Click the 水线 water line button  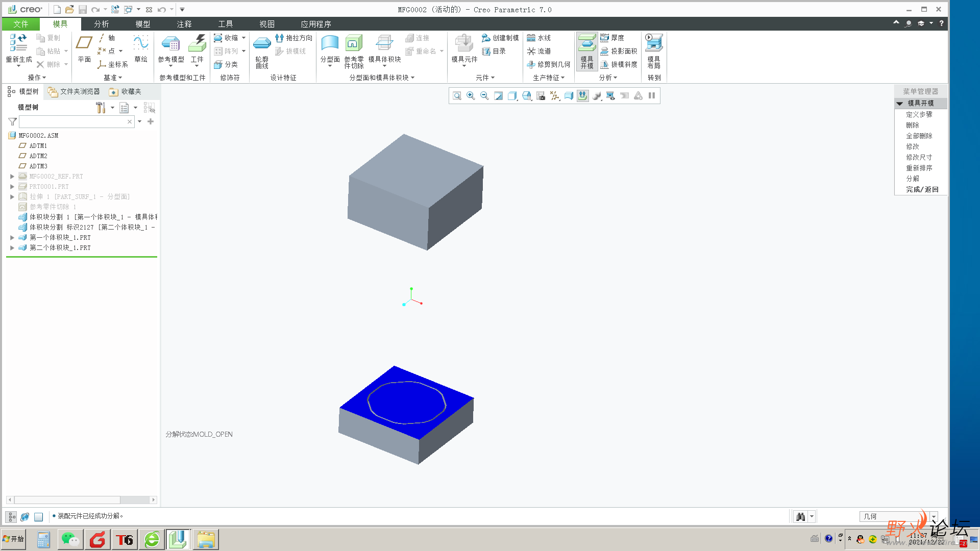click(538, 38)
